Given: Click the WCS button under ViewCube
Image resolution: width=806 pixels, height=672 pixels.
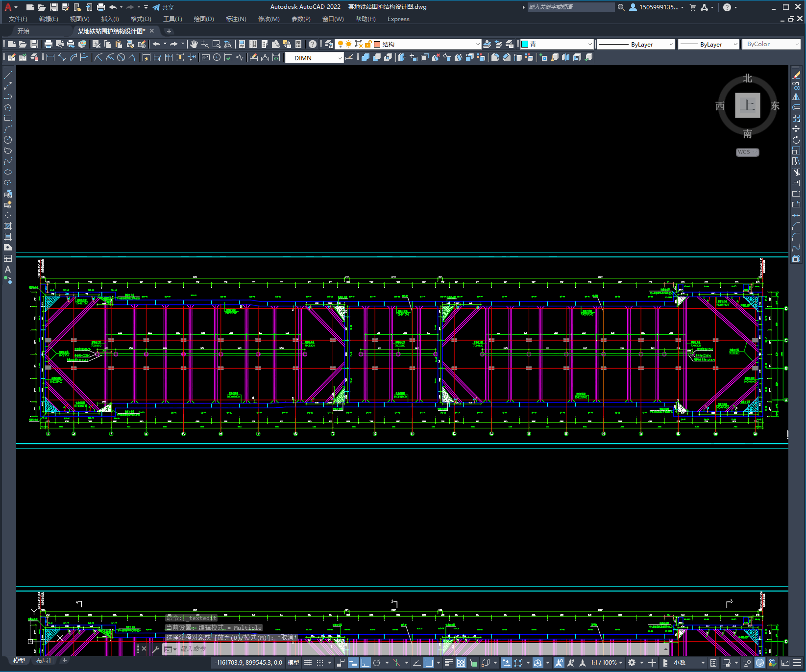Looking at the screenshot, I should coord(747,152).
